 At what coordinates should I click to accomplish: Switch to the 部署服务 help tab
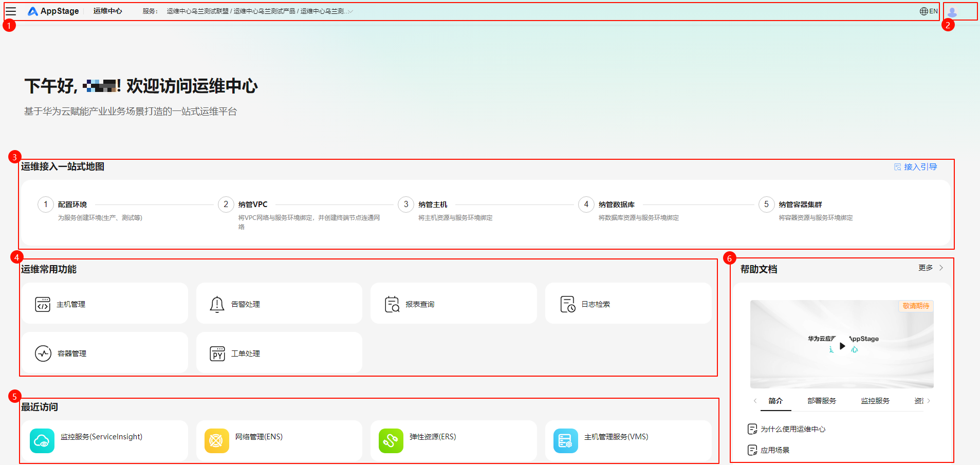(x=821, y=401)
